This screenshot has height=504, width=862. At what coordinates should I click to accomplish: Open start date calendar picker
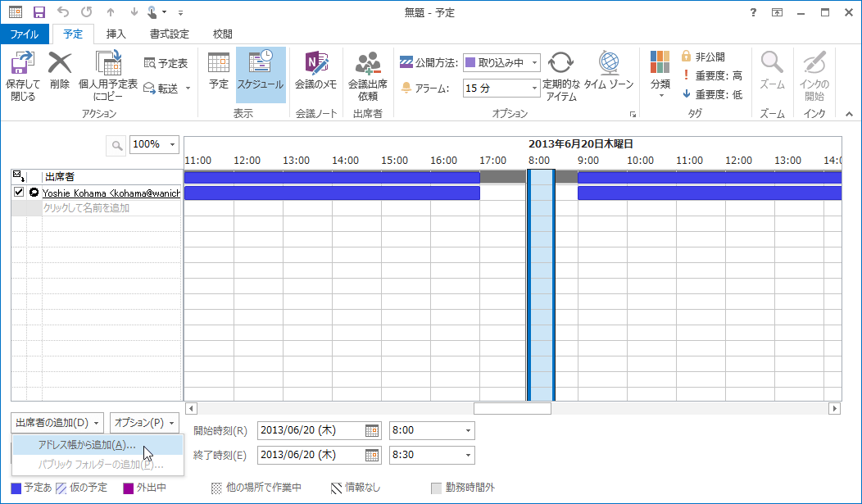point(372,430)
